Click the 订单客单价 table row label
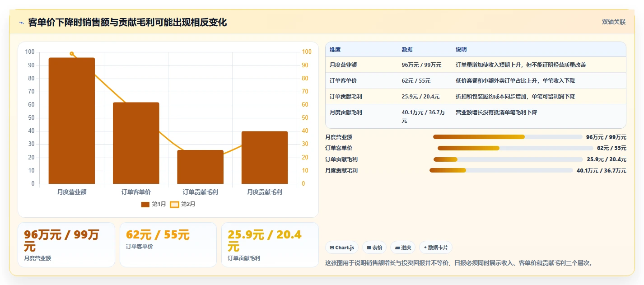Image resolution: width=644 pixels, height=285 pixels. [343, 81]
